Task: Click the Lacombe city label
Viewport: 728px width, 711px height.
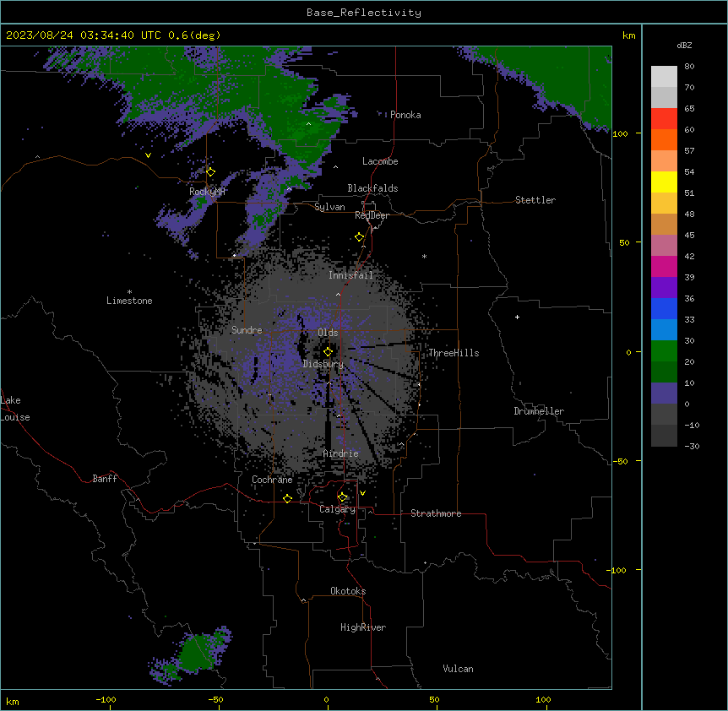Action: (380, 161)
